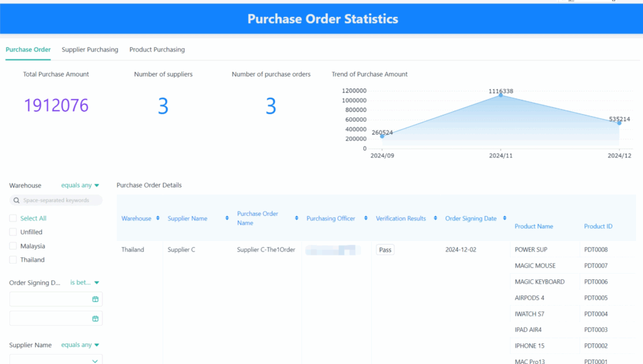Image resolution: width=643 pixels, height=364 pixels.
Task: Click search magnifier icon in Warehouse filter
Action: point(16,200)
